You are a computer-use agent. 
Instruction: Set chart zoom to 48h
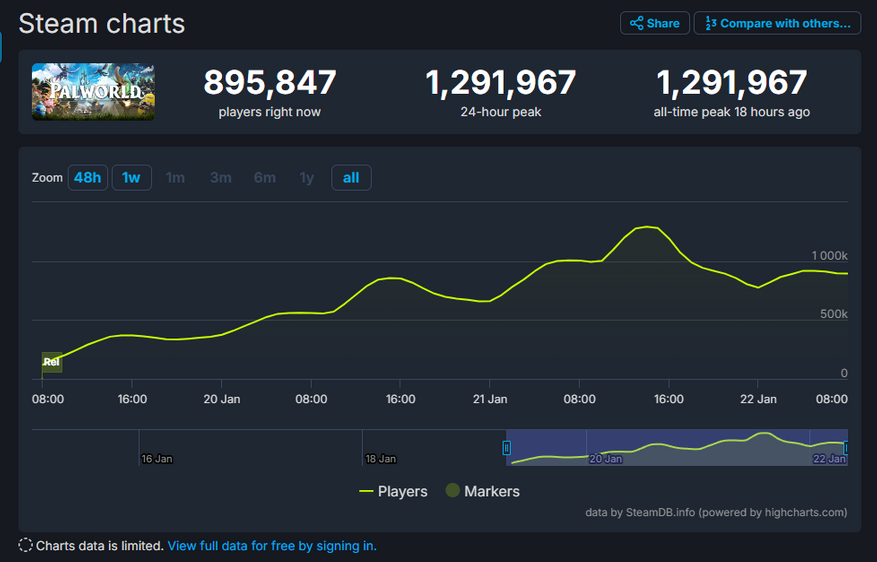point(88,178)
